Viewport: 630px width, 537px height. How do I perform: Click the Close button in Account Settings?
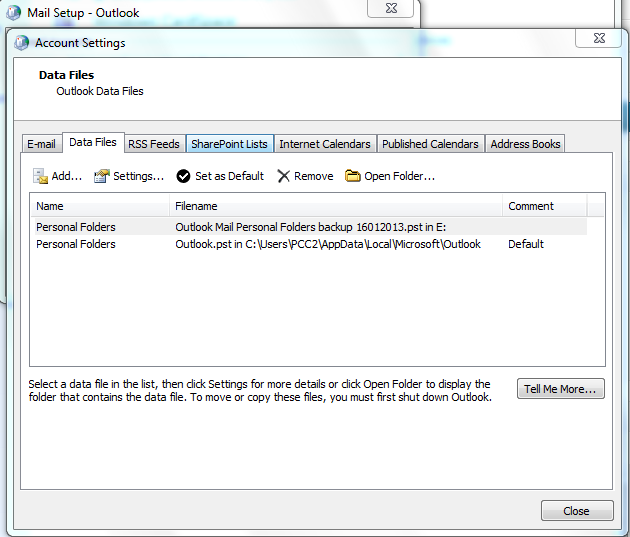point(577,511)
